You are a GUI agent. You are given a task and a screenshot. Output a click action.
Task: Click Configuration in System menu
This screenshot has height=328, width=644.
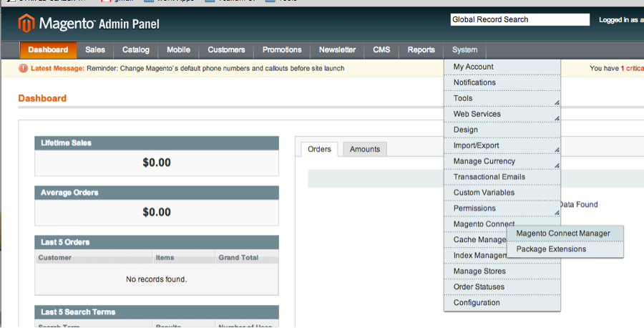pos(477,303)
